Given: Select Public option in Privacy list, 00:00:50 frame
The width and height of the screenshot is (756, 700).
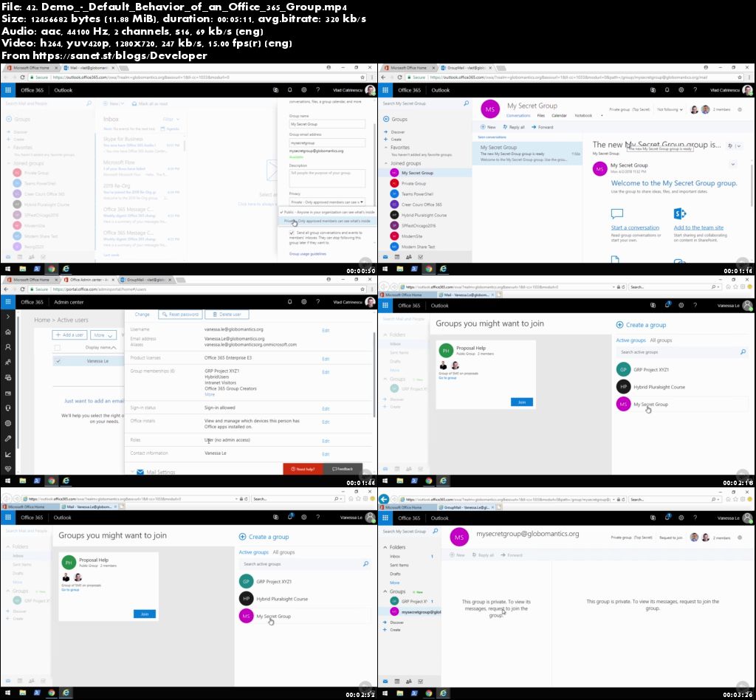Looking at the screenshot, I should (x=327, y=212).
